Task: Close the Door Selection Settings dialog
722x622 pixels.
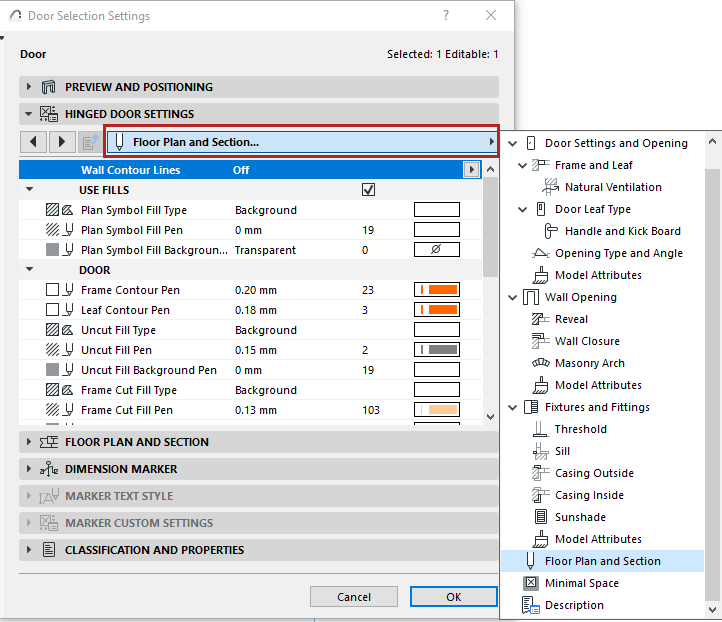Action: tap(491, 15)
